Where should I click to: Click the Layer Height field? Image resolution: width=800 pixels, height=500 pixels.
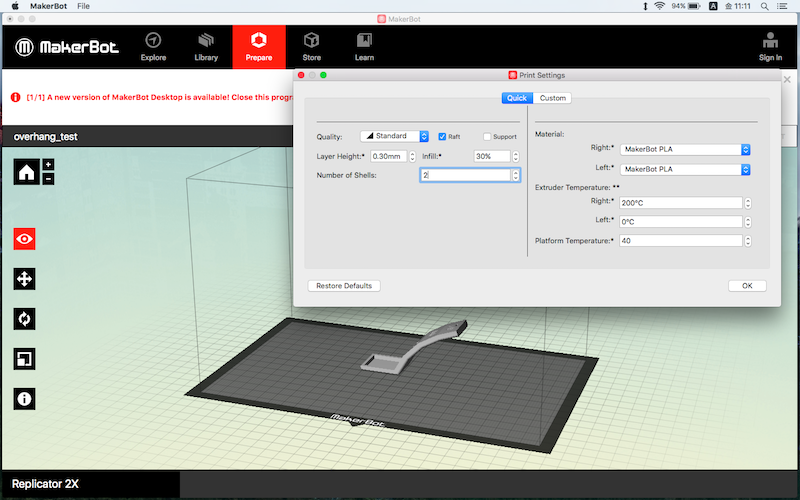389,157
